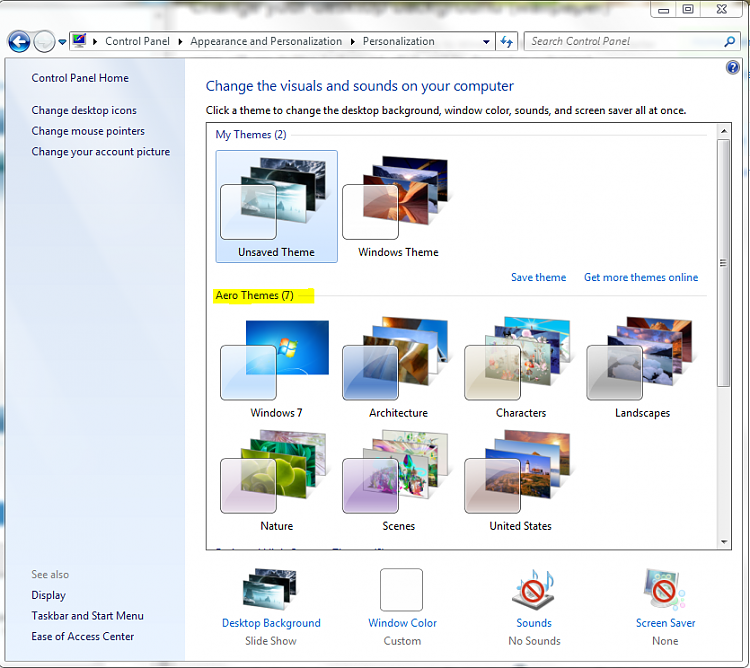Image resolution: width=750 pixels, height=668 pixels.
Task: Select the Scenes theme
Action: pos(398,480)
